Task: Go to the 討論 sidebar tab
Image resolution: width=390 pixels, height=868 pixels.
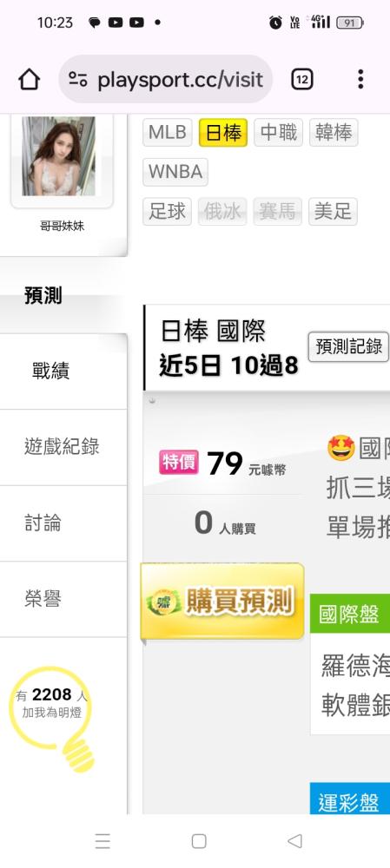Action: click(43, 523)
